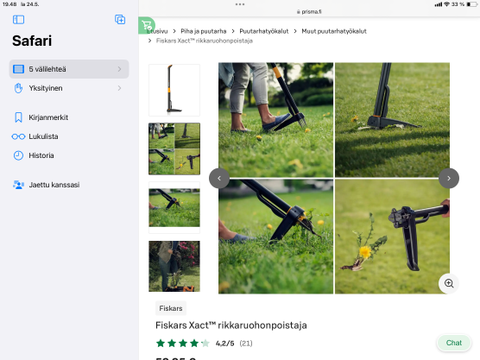Select the third thumbnail showing tool in grass
The image size is (480, 360).
(174, 207)
